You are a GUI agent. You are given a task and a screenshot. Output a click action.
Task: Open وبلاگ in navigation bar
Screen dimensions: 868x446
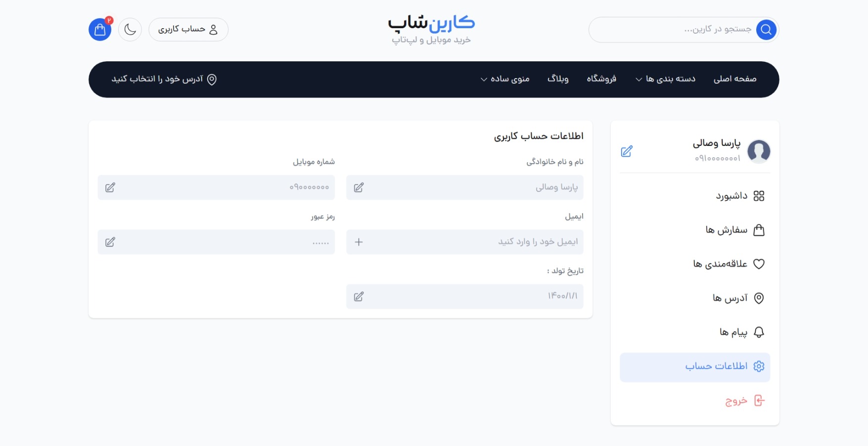558,79
